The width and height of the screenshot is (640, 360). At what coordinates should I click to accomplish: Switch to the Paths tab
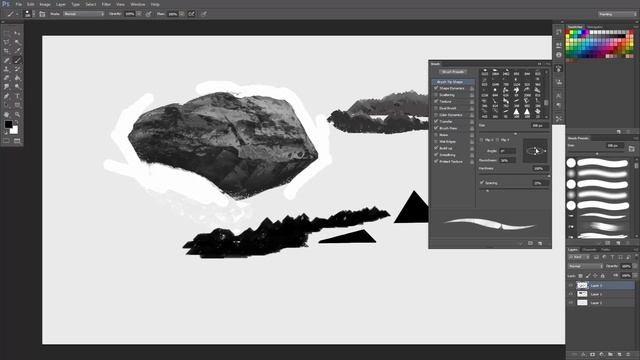(605, 249)
